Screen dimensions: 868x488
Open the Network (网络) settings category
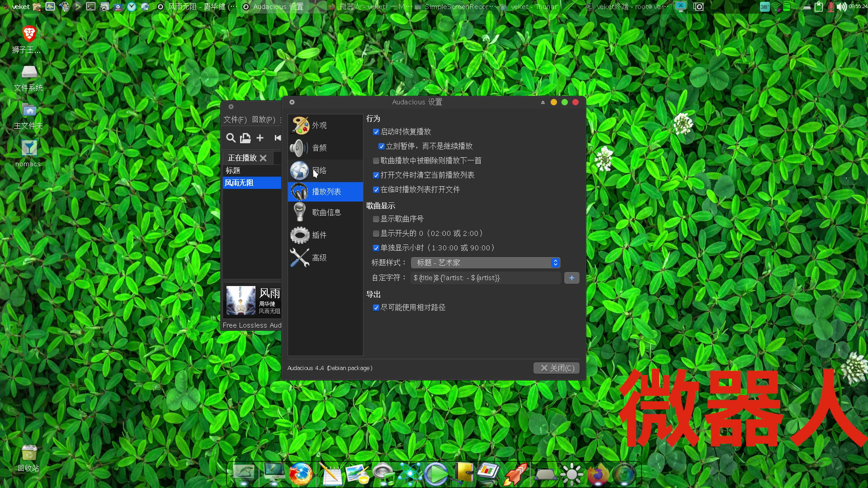click(x=325, y=170)
